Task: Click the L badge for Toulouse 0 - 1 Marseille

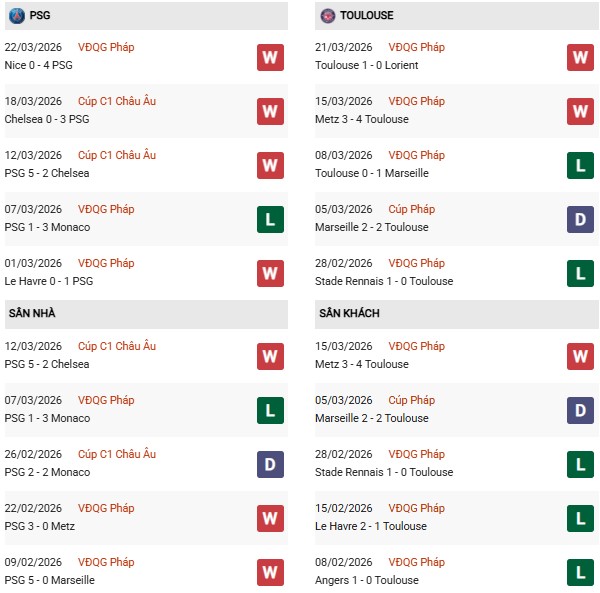Action: coord(581,165)
